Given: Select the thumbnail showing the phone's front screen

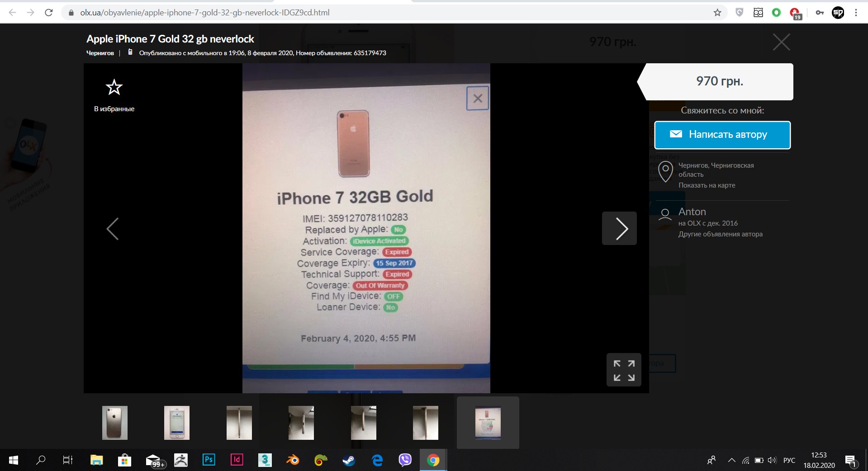Looking at the screenshot, I should point(177,423).
